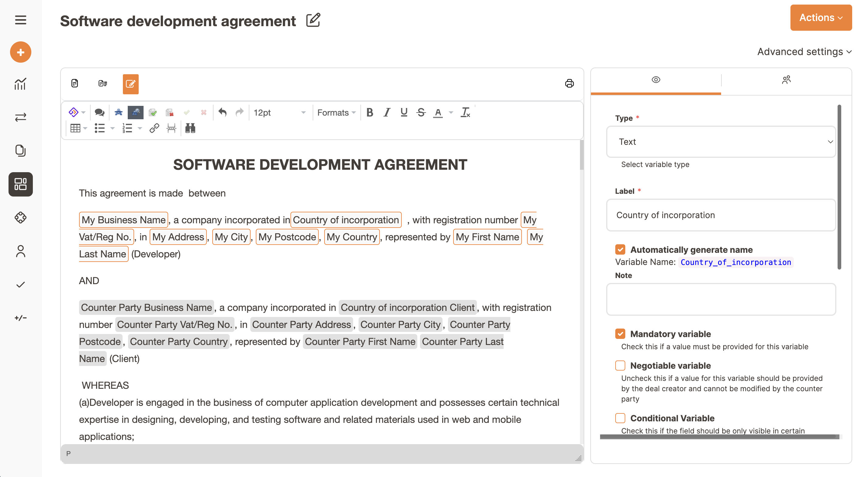This screenshot has width=868, height=477.
Task: Open the checkmark approvals sidebar icon
Action: 21,284
